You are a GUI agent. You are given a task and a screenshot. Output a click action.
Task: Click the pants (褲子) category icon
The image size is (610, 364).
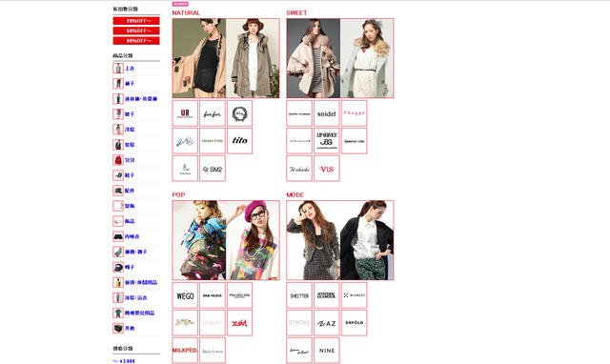point(118,83)
